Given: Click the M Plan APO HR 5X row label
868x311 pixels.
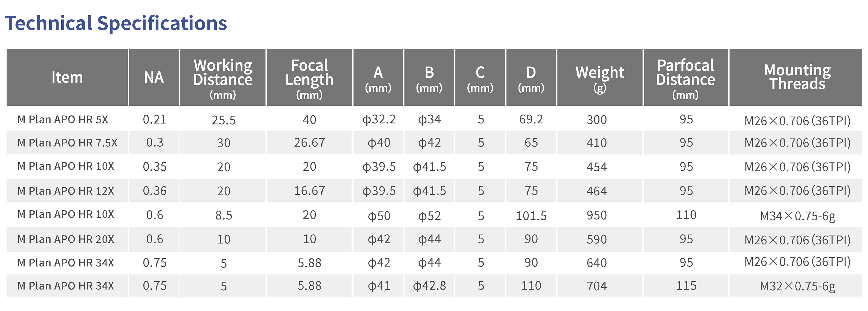Looking at the screenshot, I should pos(63,119).
